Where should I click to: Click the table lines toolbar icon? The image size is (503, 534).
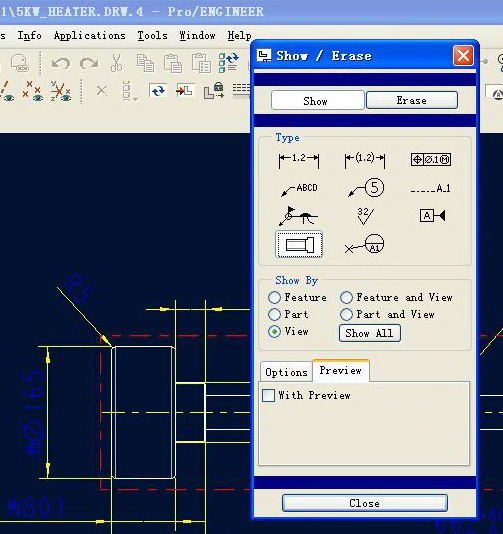tap(241, 90)
